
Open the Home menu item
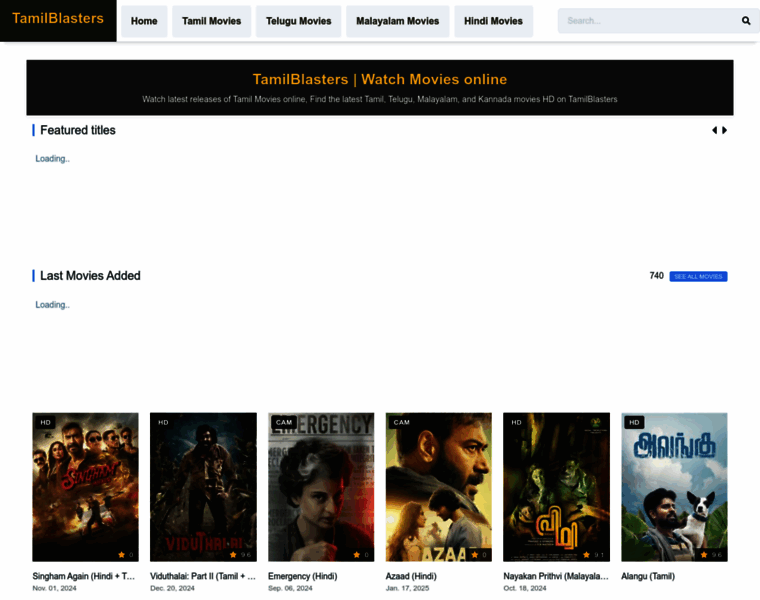click(144, 21)
